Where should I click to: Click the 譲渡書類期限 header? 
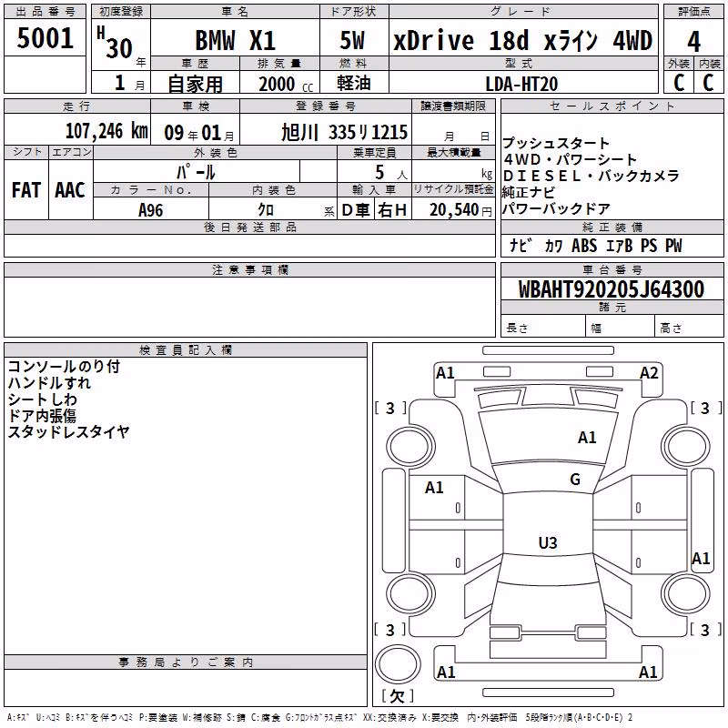453,106
